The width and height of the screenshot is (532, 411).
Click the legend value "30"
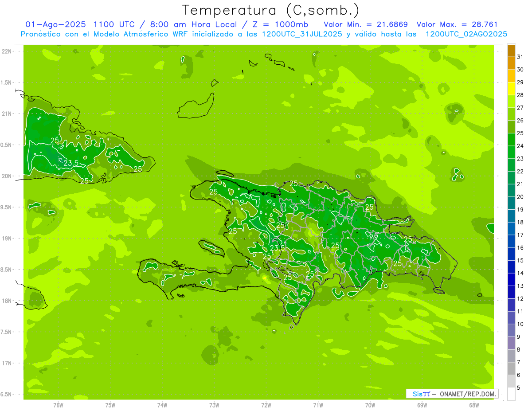point(520,70)
